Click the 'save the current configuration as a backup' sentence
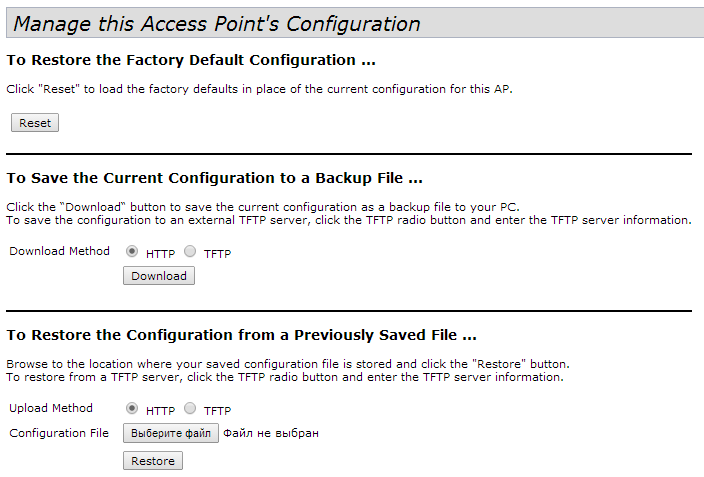This screenshot has width=704, height=477. [x=262, y=206]
